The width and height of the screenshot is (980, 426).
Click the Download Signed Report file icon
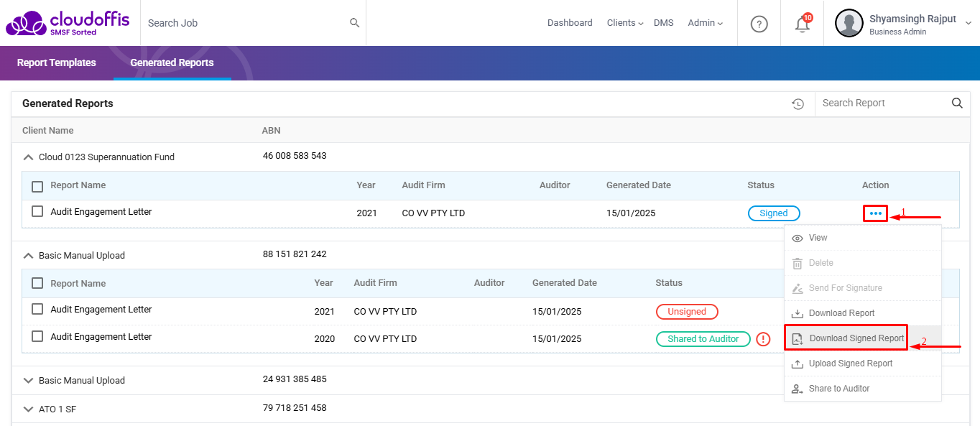(x=797, y=338)
